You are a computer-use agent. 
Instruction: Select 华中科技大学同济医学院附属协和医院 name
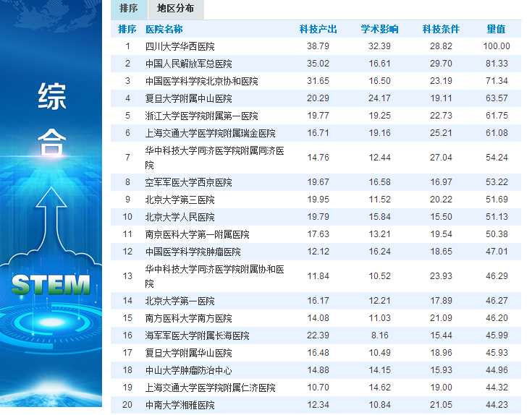(214, 276)
